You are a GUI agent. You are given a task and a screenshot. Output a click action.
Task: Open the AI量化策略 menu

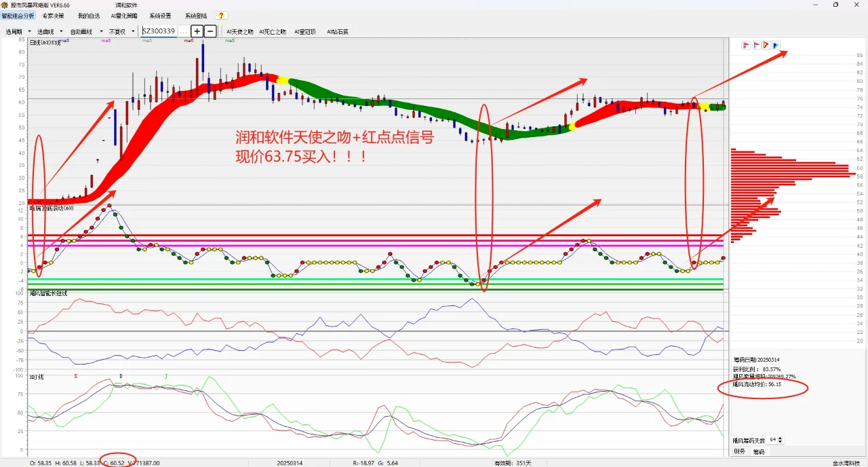124,16
